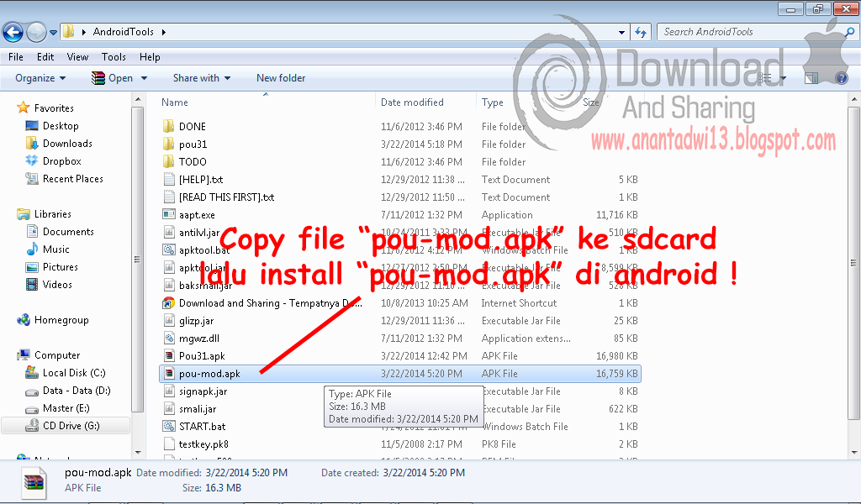This screenshot has width=861, height=504.
Task: Expand the Organize dropdown
Action: point(40,78)
